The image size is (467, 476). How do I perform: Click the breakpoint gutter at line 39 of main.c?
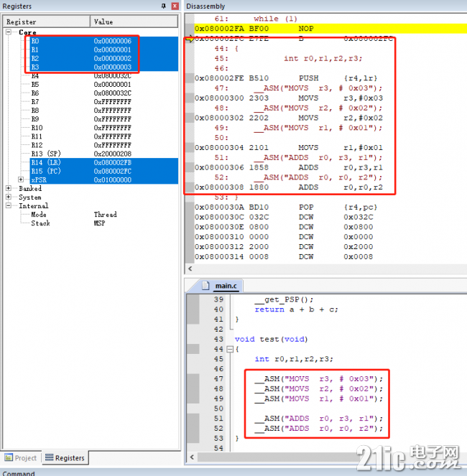coord(193,299)
